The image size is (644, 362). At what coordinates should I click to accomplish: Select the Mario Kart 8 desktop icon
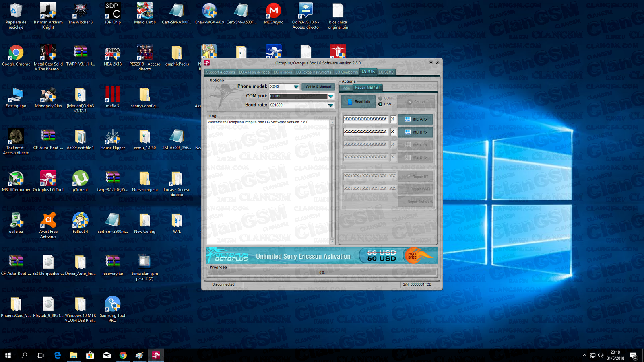[144, 14]
